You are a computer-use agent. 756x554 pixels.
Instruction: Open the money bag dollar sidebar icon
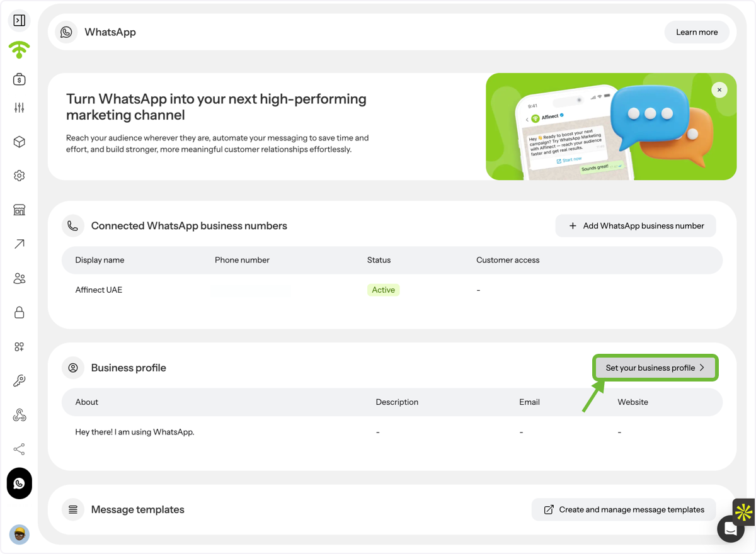click(20, 79)
